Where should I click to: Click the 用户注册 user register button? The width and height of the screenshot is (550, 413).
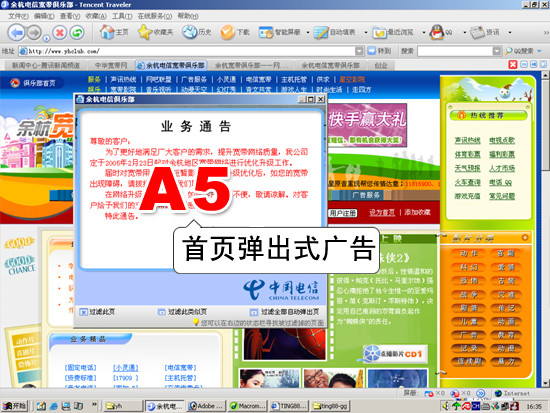tap(343, 213)
